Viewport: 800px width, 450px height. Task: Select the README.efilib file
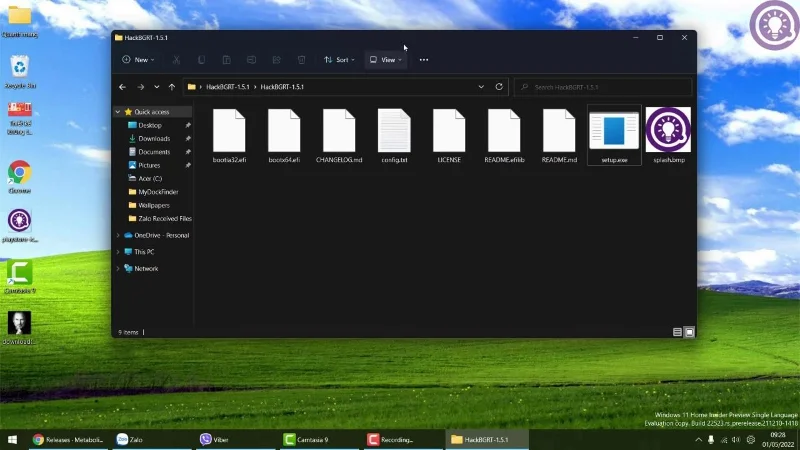[x=504, y=135]
